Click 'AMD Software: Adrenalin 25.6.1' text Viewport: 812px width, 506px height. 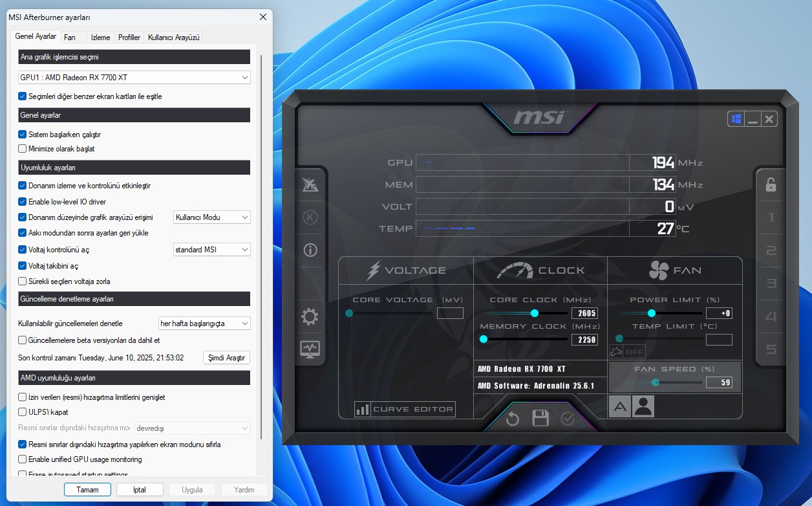pyautogui.click(x=536, y=386)
